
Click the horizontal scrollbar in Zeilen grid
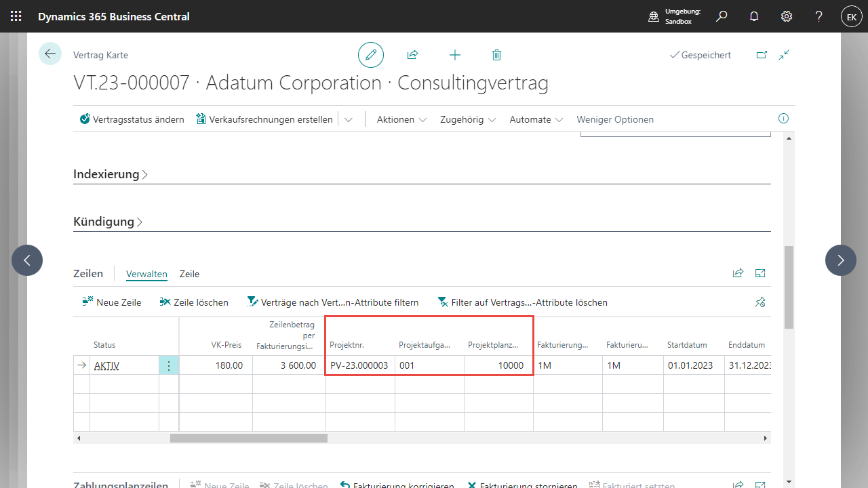pos(248,439)
